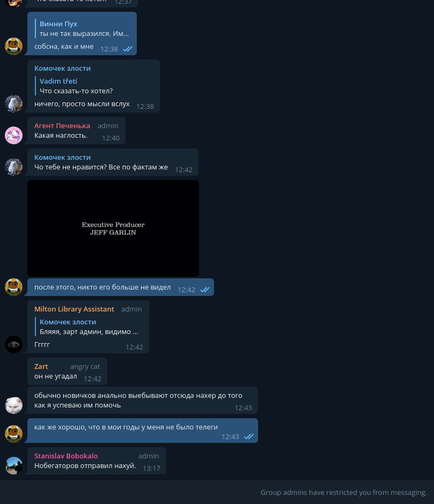This screenshot has width=434, height=504.
Task: Click the Winnie the Pooh avatar beside 'собсна, как и мне'
Action: point(13,46)
